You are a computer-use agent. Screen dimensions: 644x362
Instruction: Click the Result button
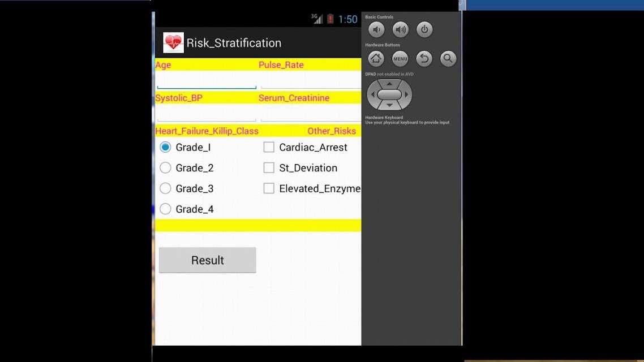(x=208, y=260)
